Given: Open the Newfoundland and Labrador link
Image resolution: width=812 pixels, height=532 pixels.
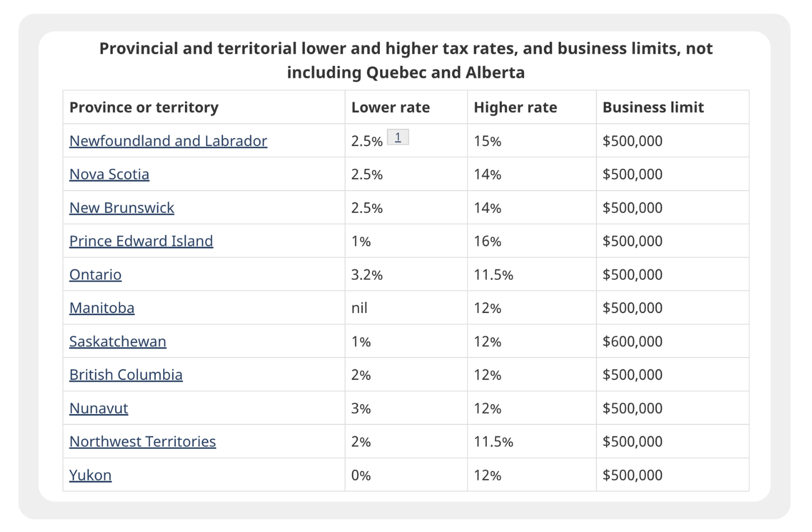Looking at the screenshot, I should coord(168,141).
